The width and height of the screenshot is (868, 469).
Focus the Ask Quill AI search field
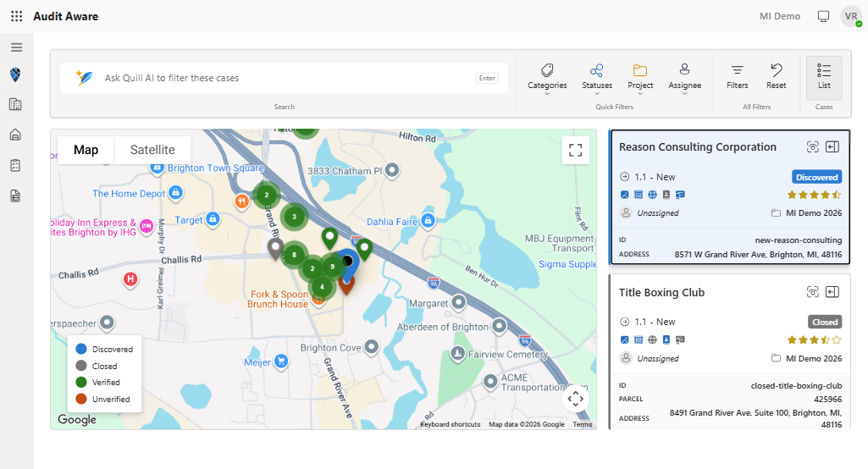pyautogui.click(x=284, y=78)
